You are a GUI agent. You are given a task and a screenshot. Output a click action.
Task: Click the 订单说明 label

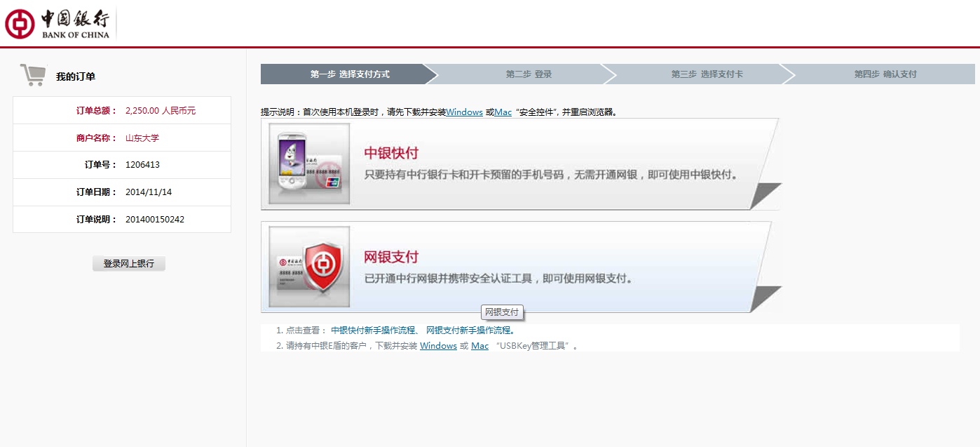point(97,220)
